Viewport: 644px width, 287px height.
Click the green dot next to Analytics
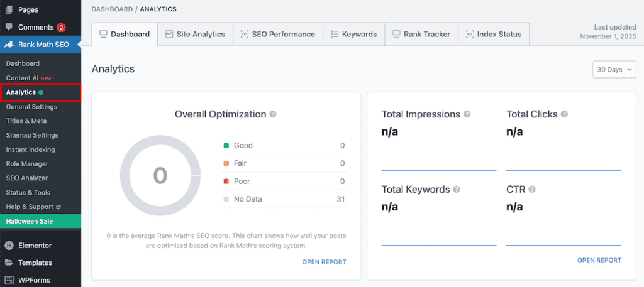click(x=41, y=93)
